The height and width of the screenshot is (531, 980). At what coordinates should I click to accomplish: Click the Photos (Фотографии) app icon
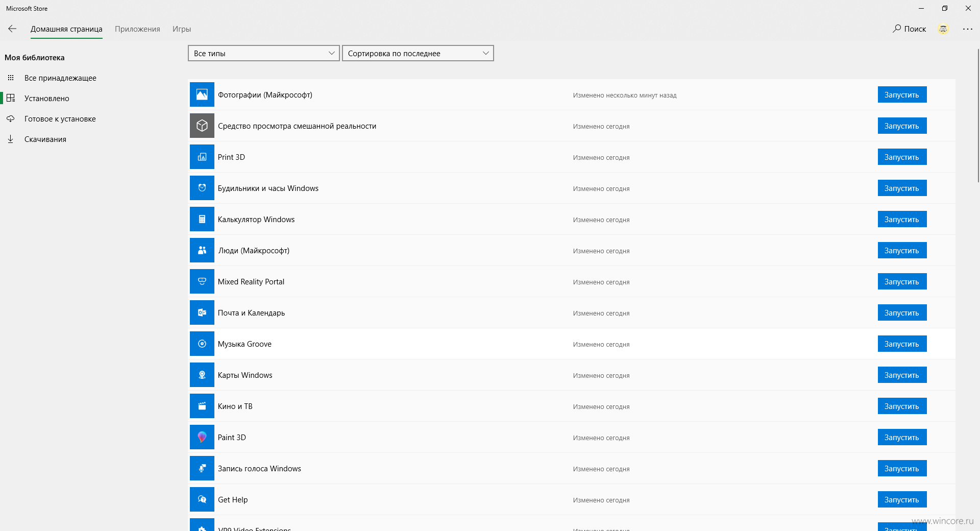pos(202,94)
